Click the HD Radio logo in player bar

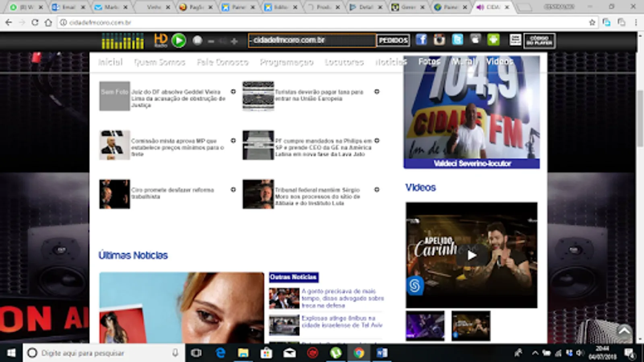(x=161, y=40)
